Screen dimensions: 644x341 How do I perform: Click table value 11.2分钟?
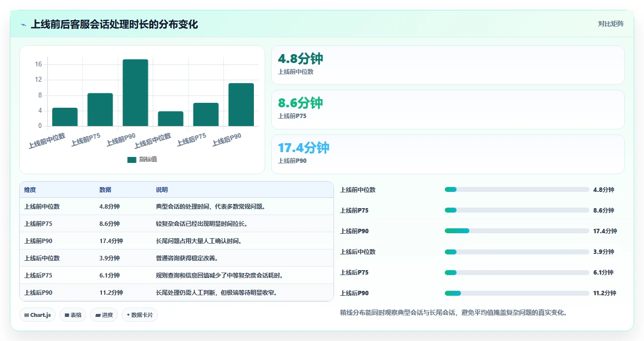111,293
